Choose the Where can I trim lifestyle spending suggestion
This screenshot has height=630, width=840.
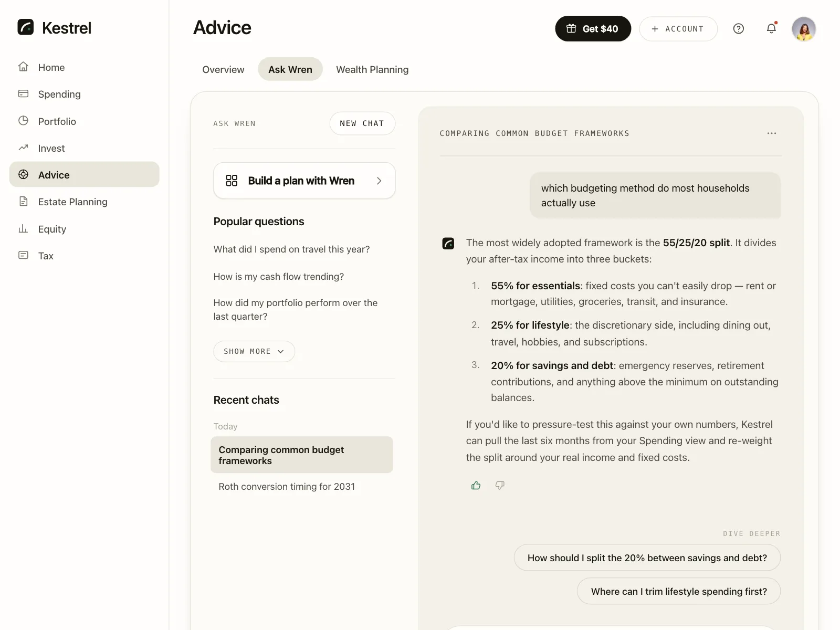[x=679, y=591]
